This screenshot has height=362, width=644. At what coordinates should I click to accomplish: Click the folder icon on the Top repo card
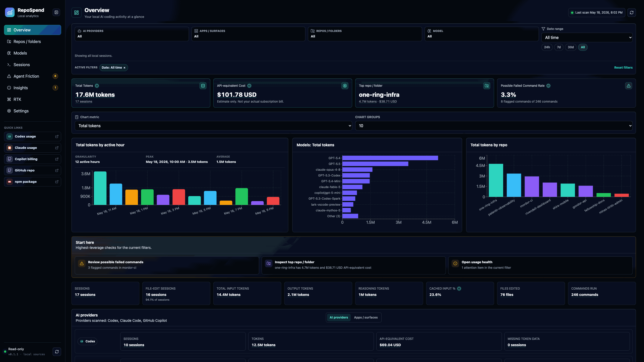tap(487, 86)
